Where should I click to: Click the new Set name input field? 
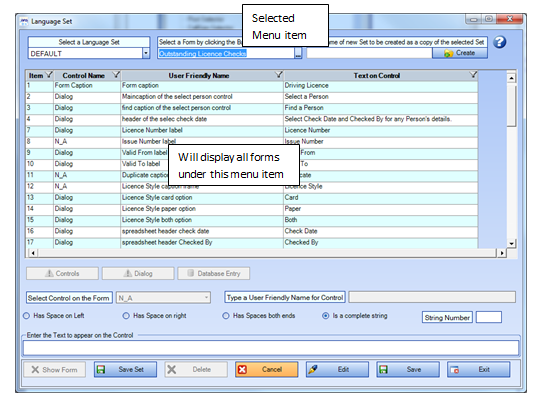(x=369, y=53)
